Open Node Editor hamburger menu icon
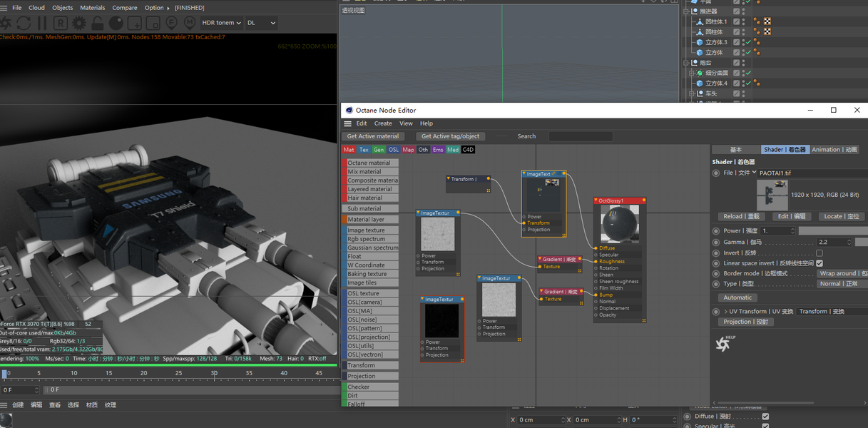The width and height of the screenshot is (868, 428). [x=348, y=123]
